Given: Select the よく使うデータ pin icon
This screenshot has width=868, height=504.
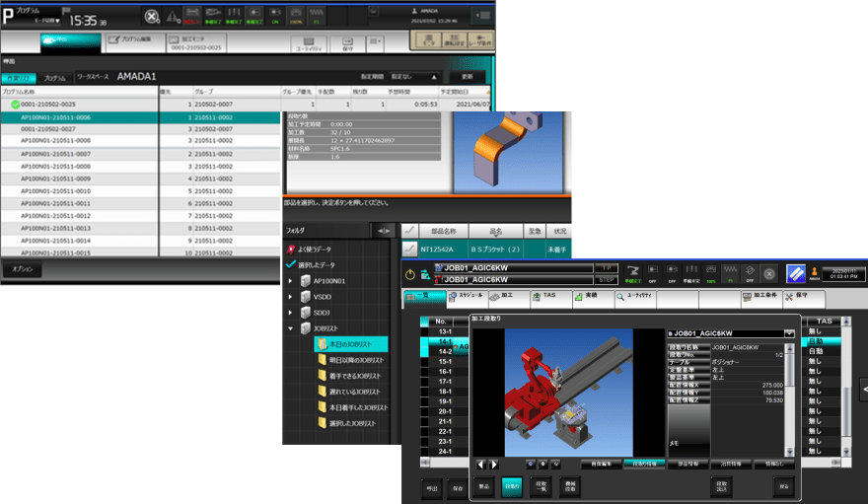Looking at the screenshot, I should click(x=290, y=251).
